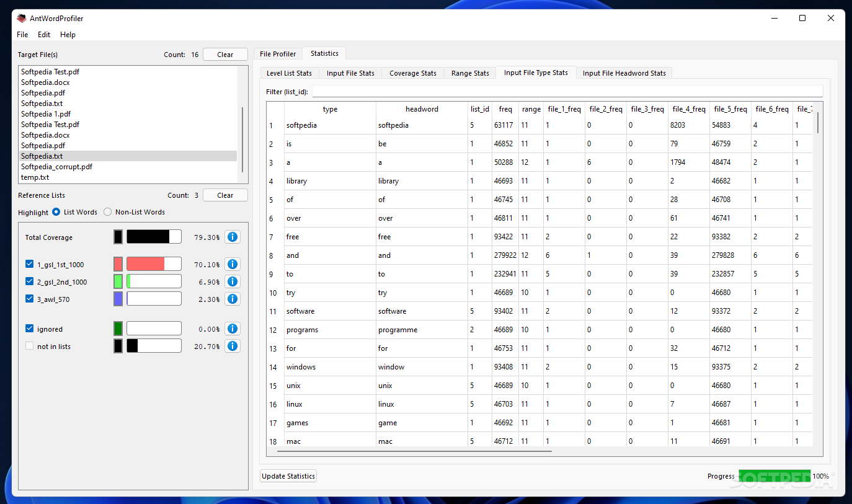This screenshot has width=852, height=504.
Task: Switch to the File Profiler tab
Action: click(278, 54)
